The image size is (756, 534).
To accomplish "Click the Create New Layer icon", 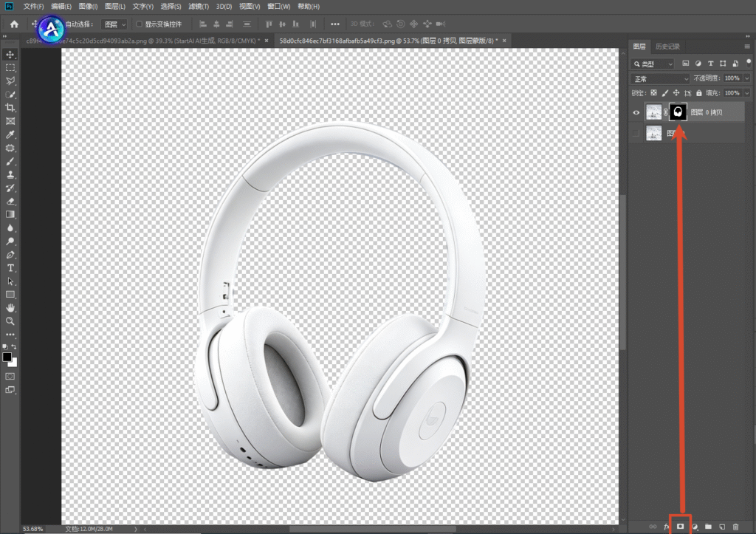I will pos(722,527).
